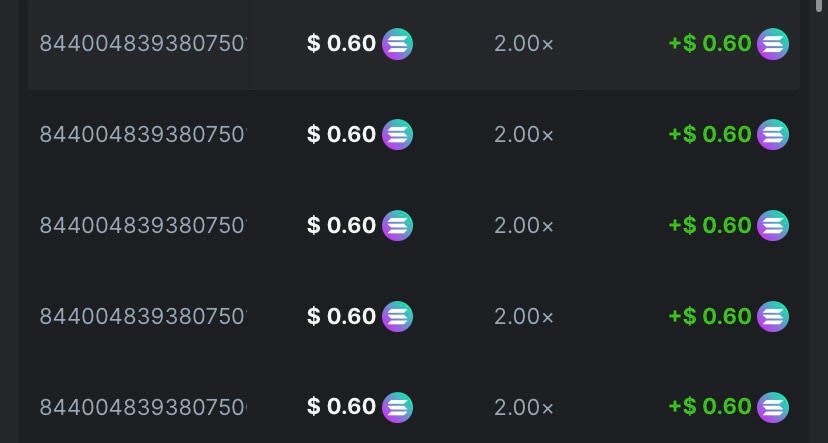Click the Solana icon beside last row's payout
This screenshot has height=443, width=828.
[x=773, y=407]
